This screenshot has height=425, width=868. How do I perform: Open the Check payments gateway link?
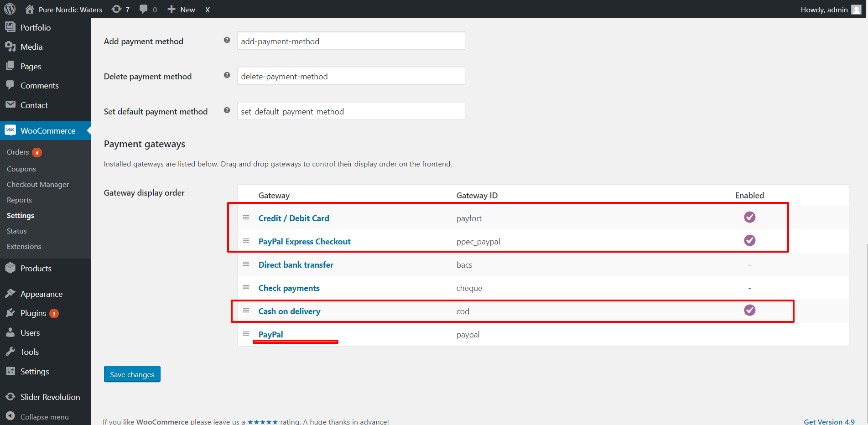(x=289, y=288)
